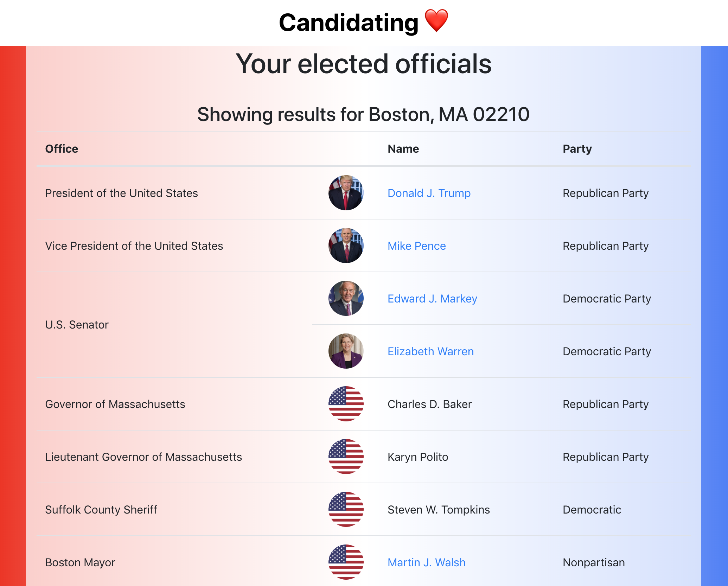Click the Office column header
Screen dimensions: 728x586
tap(62, 149)
